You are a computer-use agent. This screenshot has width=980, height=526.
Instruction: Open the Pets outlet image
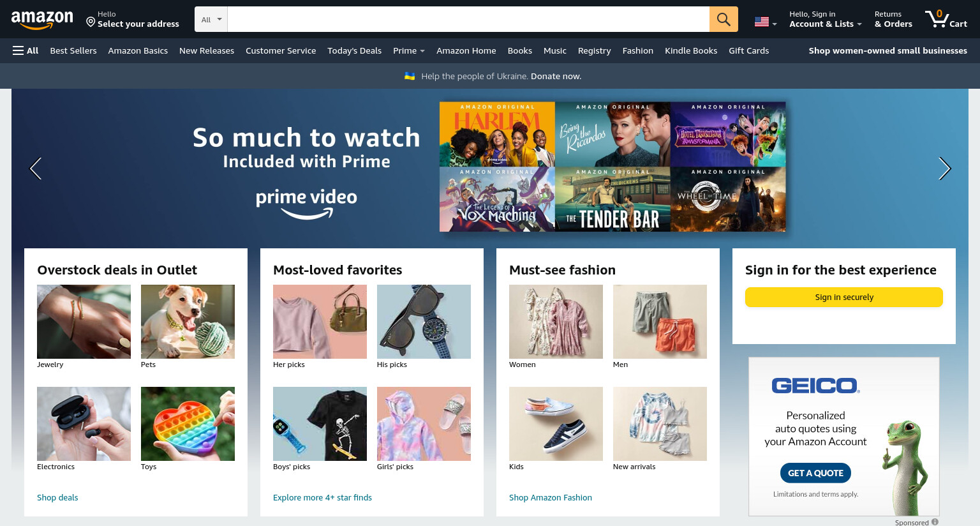[188, 322]
